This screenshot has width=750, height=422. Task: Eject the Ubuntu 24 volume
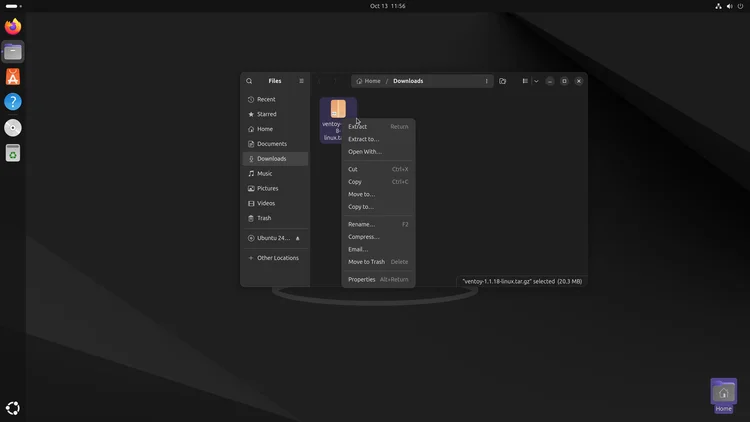[x=298, y=238]
